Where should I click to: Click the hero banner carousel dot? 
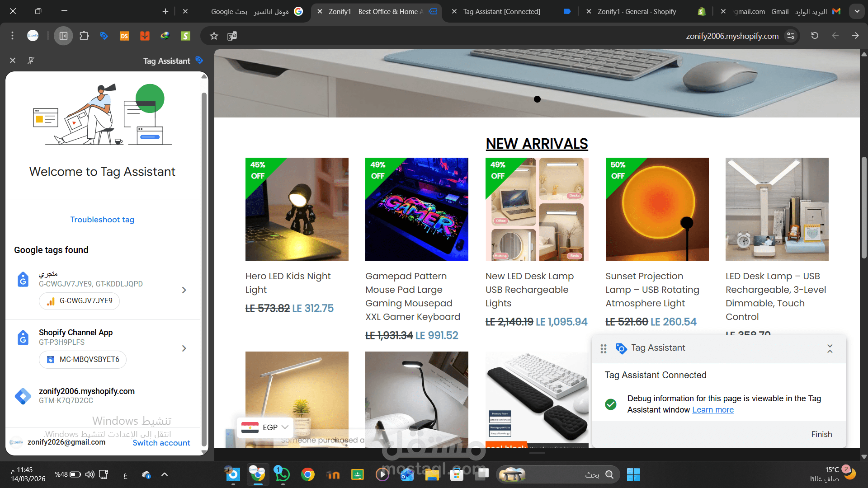[x=537, y=99]
